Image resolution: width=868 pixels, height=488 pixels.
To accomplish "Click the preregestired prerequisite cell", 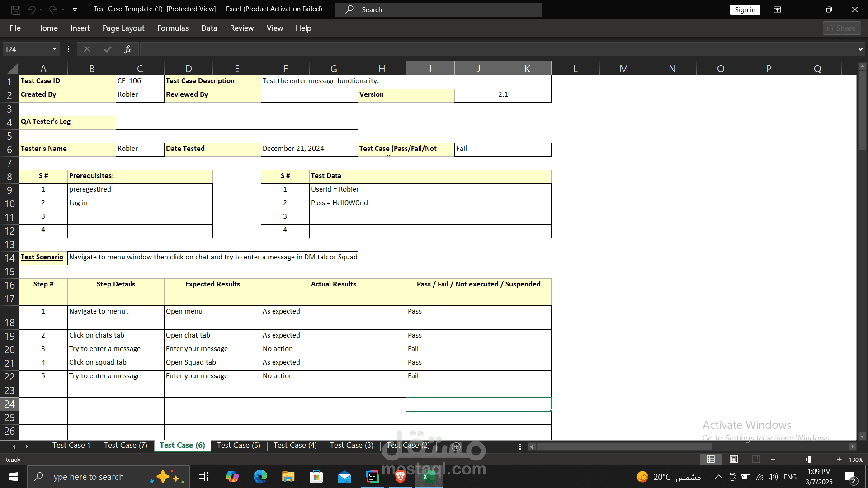I will (x=140, y=190).
